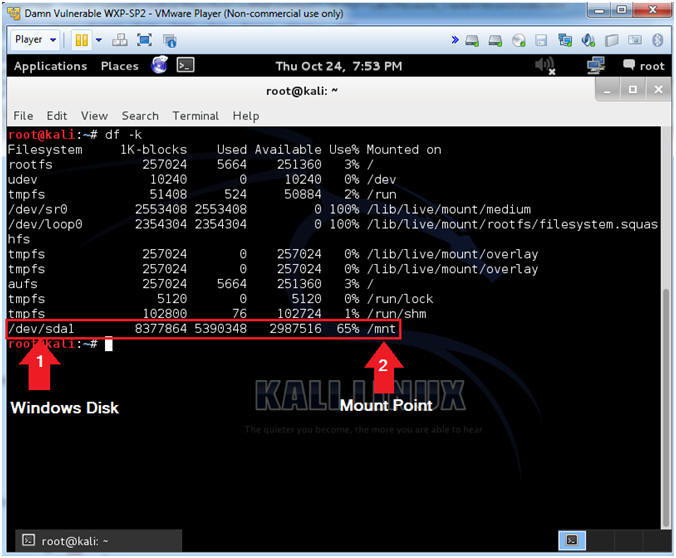This screenshot has height=558, width=676.
Task: Click the /lib/live/mount/medium path
Action: (449, 209)
